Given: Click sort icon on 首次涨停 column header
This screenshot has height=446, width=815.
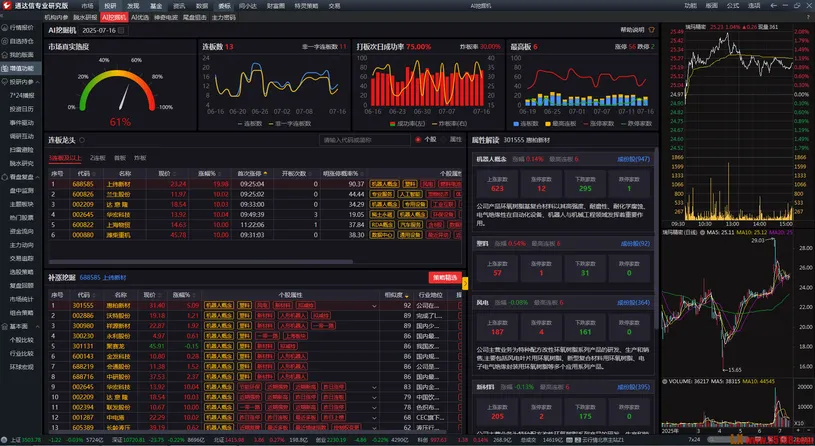Looking at the screenshot, I should pos(266,174).
